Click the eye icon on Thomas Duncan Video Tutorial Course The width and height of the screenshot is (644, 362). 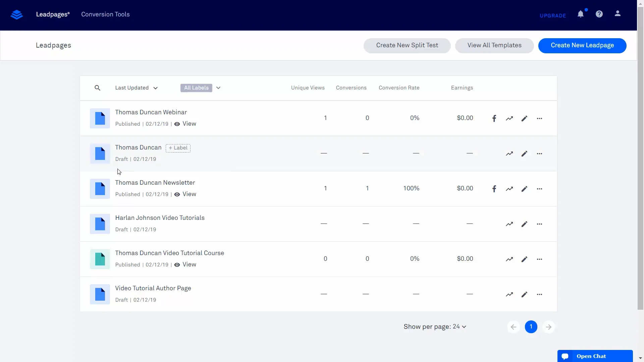click(x=177, y=264)
